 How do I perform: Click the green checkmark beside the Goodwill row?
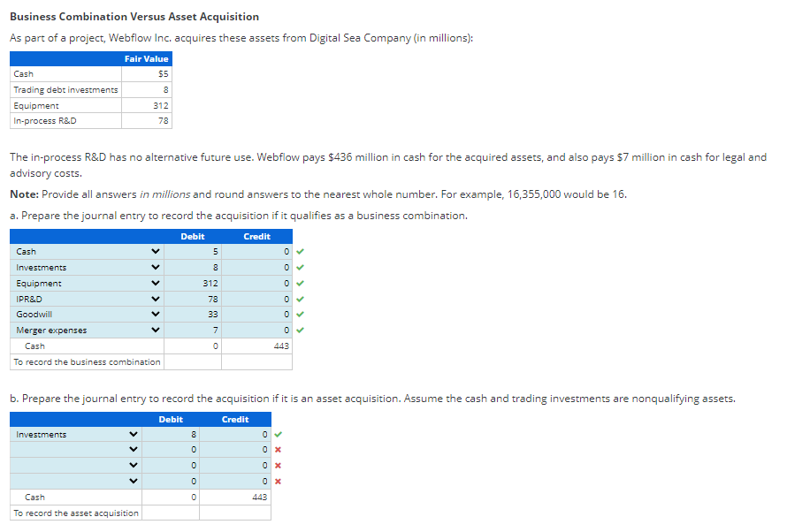(x=300, y=315)
